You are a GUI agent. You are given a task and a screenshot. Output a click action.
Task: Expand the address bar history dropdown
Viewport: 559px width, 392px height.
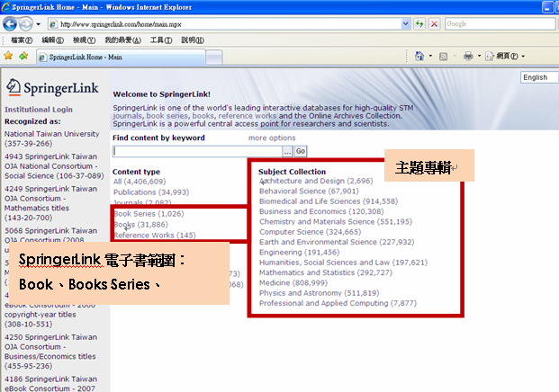[x=405, y=24]
